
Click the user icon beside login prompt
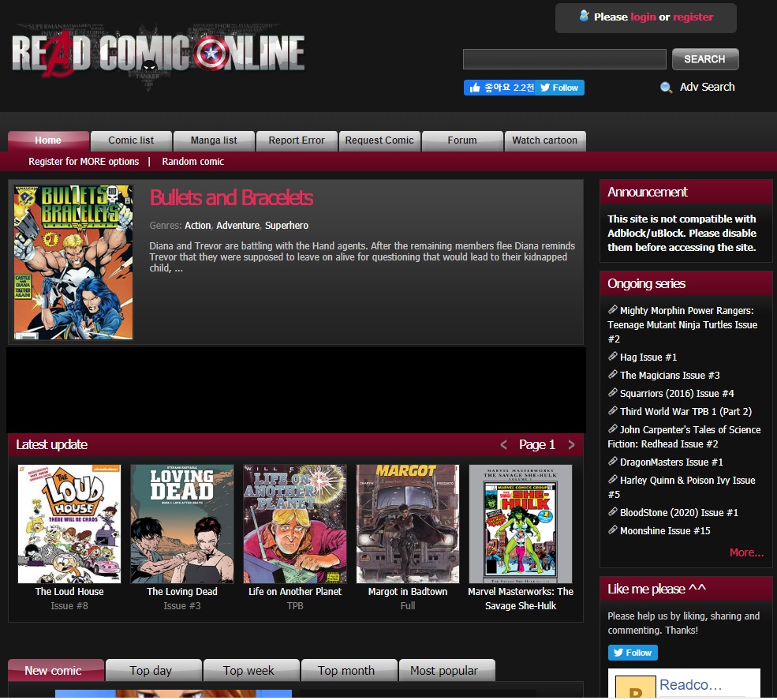[585, 16]
